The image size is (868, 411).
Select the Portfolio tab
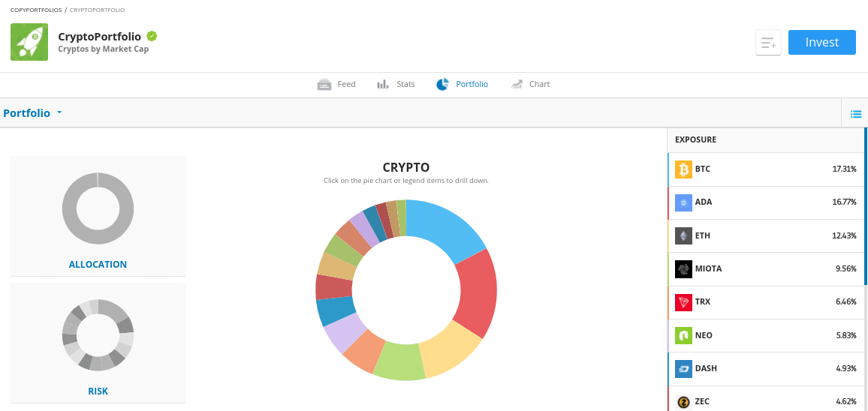[463, 84]
